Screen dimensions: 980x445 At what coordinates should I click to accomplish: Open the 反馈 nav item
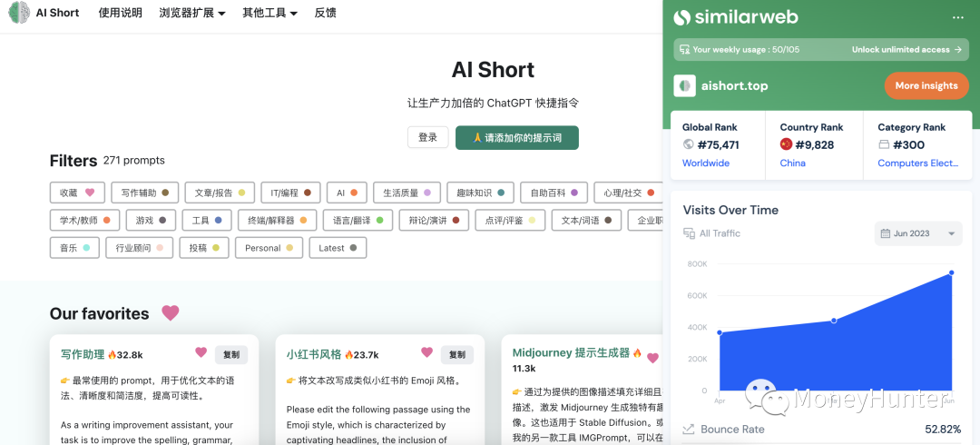click(x=325, y=13)
